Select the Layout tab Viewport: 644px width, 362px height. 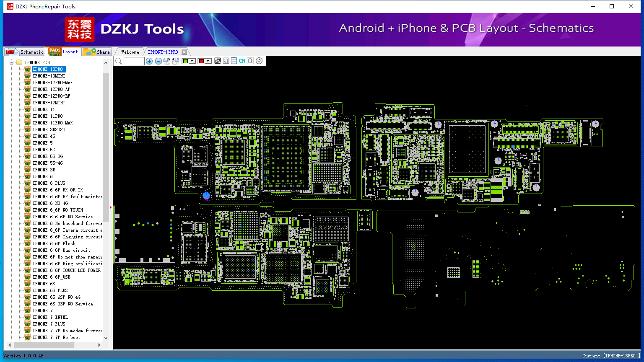coord(63,52)
